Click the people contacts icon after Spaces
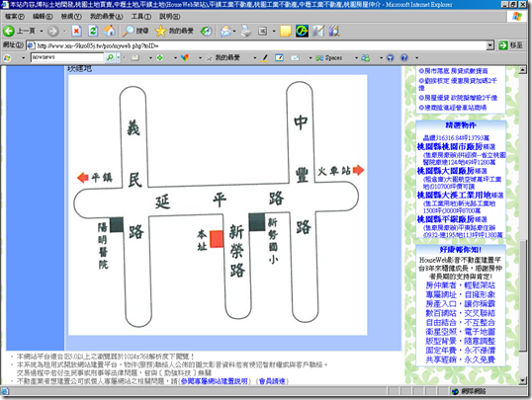This screenshot has width=532, height=400. click(x=366, y=57)
